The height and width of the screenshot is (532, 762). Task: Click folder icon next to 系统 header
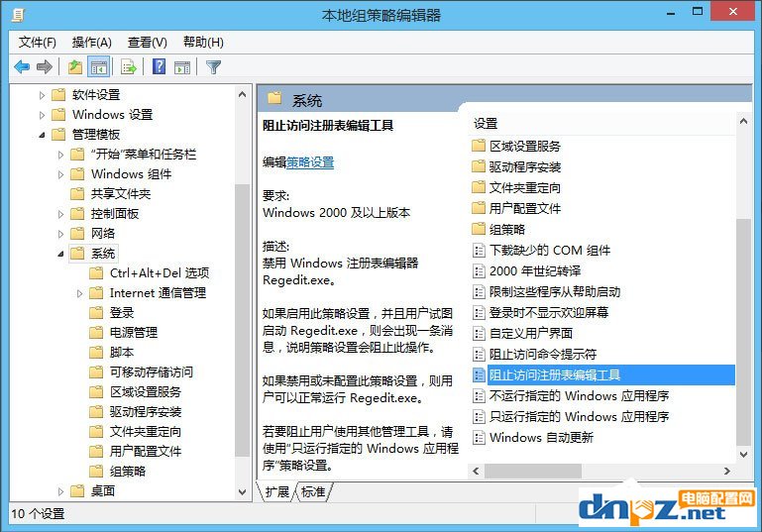[274, 99]
